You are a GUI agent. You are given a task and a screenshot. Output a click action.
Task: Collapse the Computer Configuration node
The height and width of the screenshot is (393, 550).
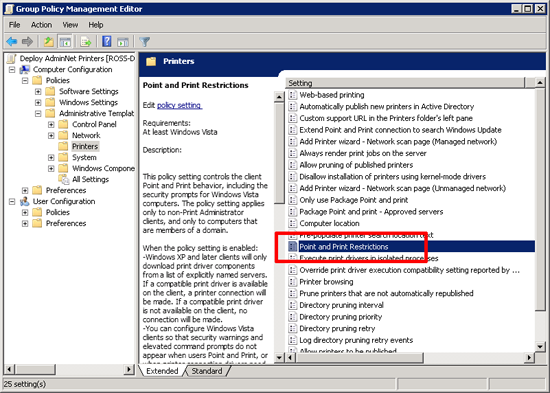12,70
